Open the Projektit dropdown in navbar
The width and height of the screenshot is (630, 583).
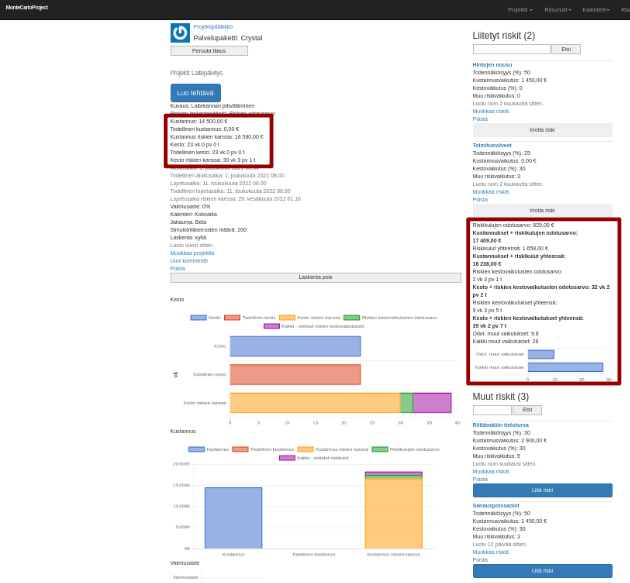[519, 9]
